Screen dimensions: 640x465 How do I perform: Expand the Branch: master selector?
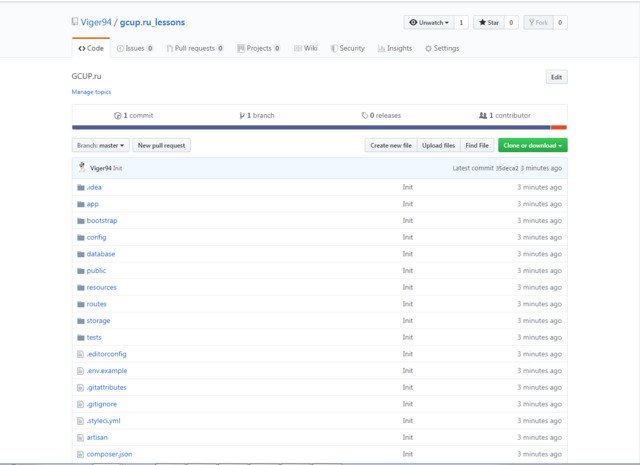click(x=100, y=145)
